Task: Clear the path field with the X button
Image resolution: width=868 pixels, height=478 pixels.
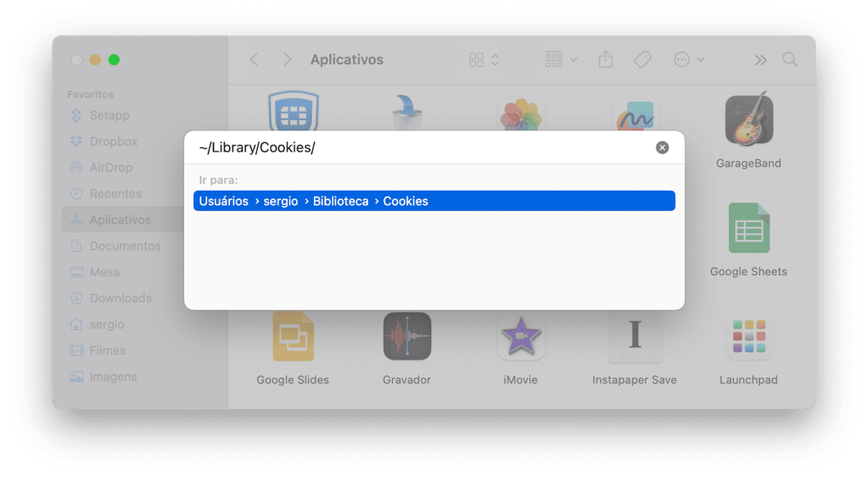Action: [662, 148]
